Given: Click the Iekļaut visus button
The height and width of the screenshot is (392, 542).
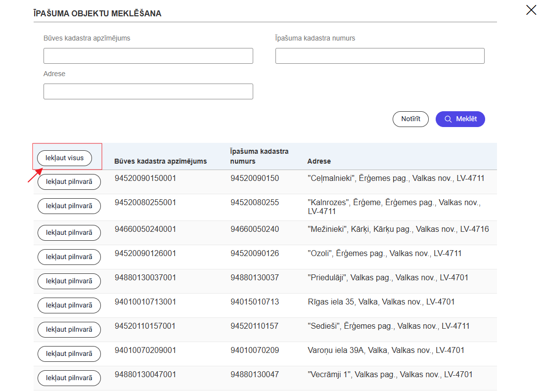Looking at the screenshot, I should tap(65, 158).
